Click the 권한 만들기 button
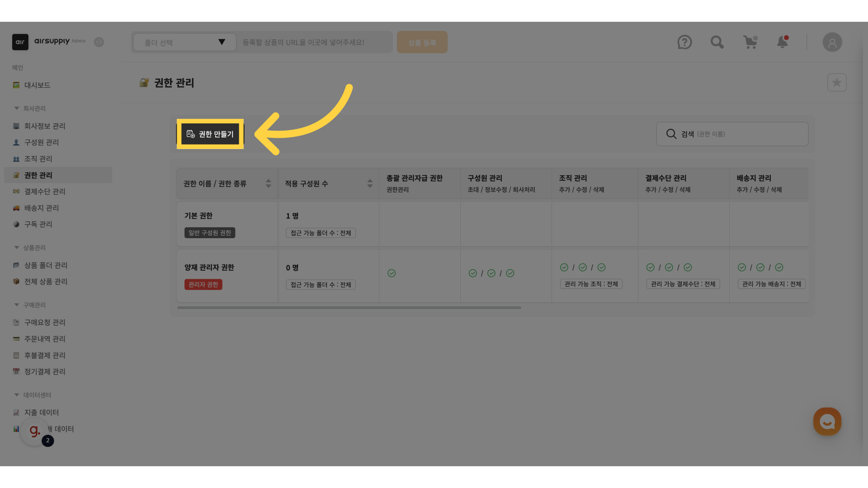This screenshot has width=868, height=488. [x=210, y=134]
